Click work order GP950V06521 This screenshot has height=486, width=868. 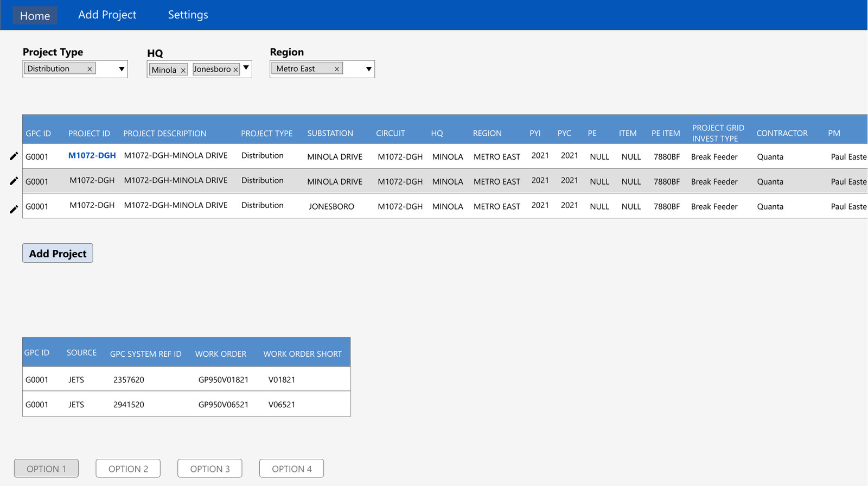(223, 405)
